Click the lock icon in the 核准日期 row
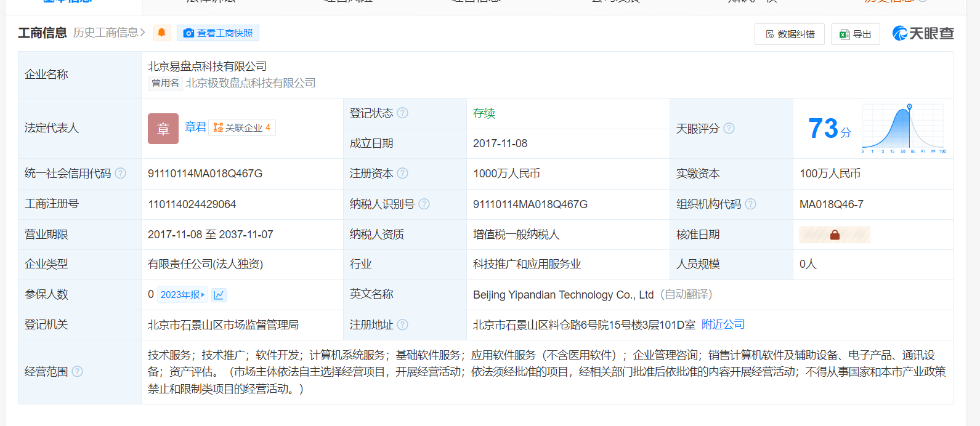The image size is (980, 426). click(835, 235)
